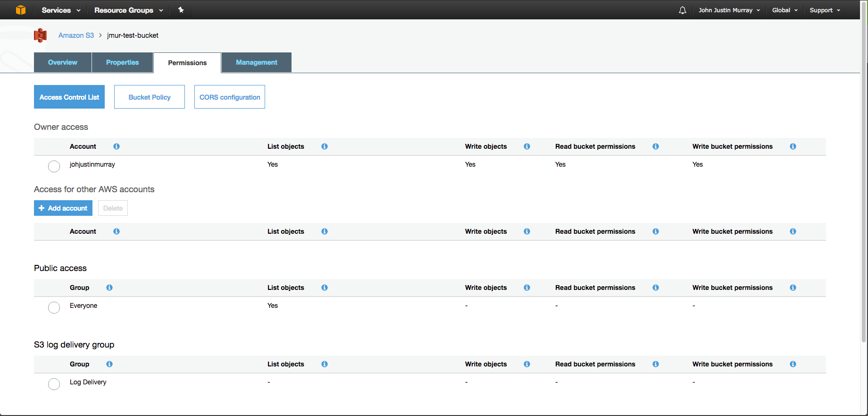Expand the Services dropdown menu
This screenshot has width=868, height=416.
(61, 10)
